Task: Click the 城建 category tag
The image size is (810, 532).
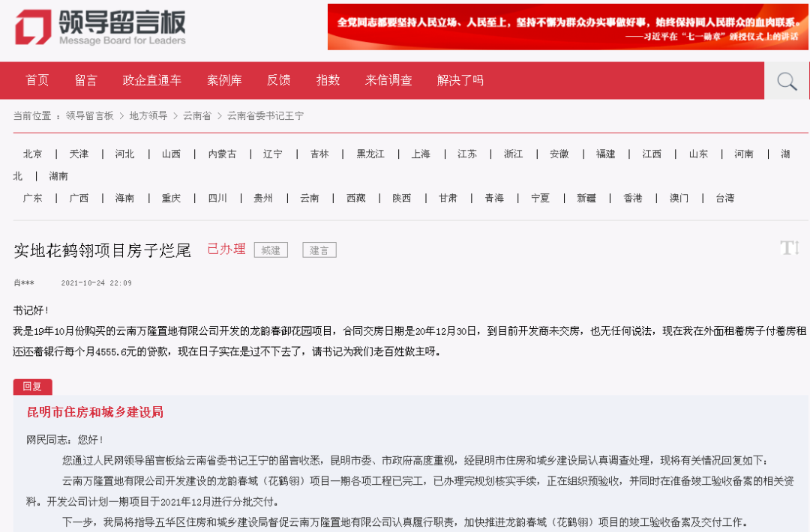Action: [271, 250]
